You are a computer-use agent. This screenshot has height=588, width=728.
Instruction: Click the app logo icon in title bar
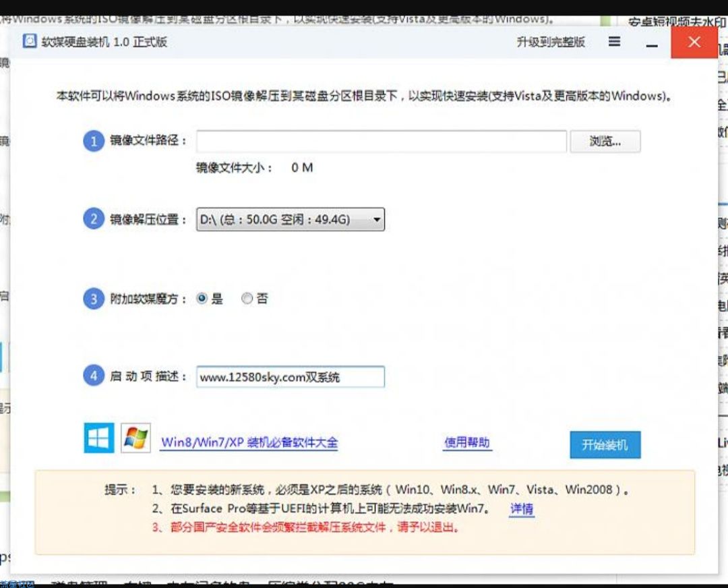(30, 41)
